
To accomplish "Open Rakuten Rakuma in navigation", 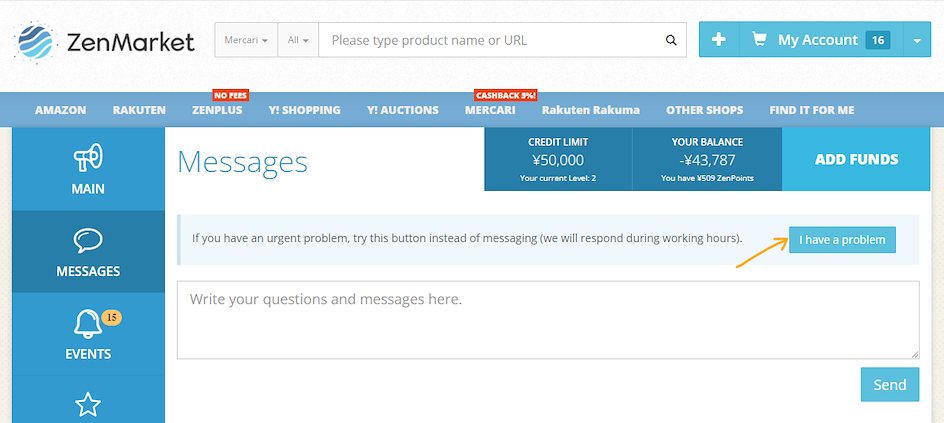I will tap(591, 110).
